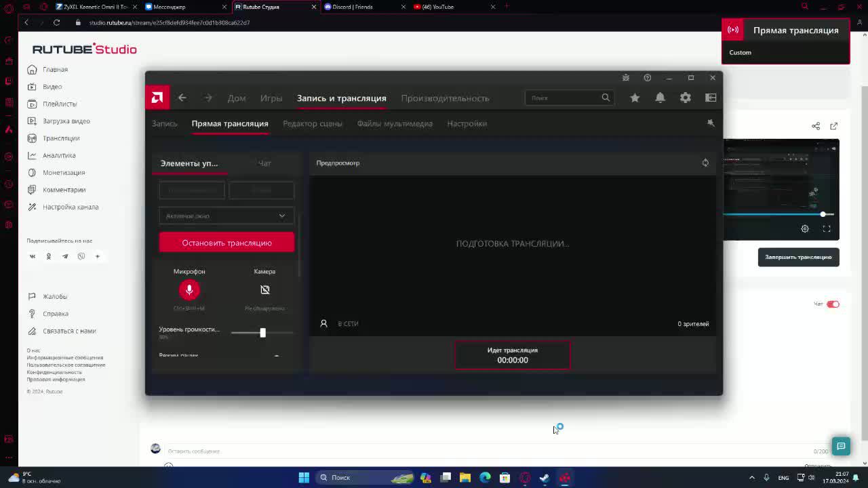
Task: Pin the AMD streaming tab
Action: pos(711,123)
